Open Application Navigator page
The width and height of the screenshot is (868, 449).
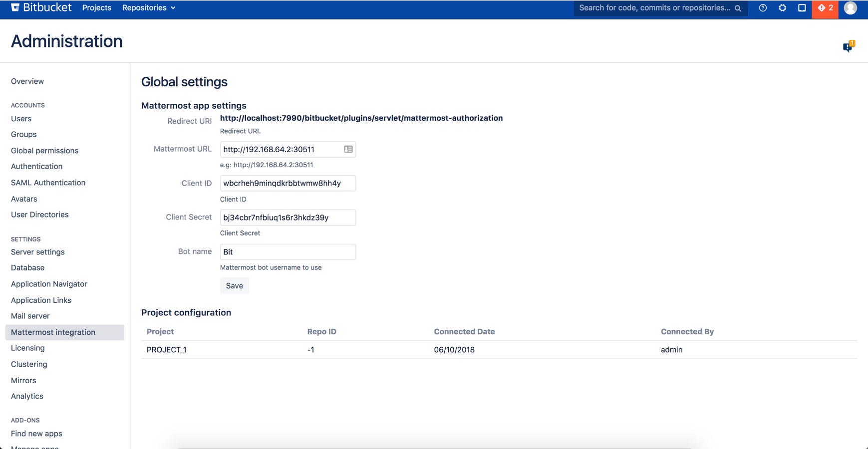point(49,284)
